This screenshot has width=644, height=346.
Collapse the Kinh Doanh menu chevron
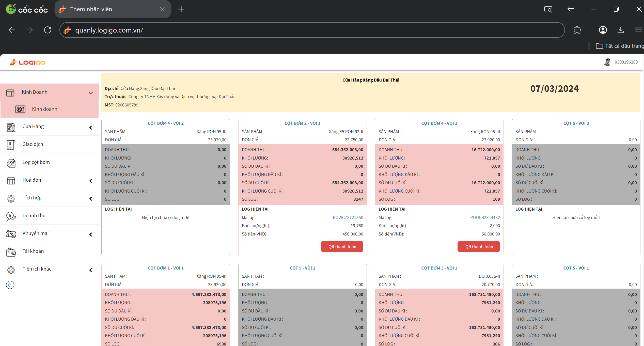[91, 93]
